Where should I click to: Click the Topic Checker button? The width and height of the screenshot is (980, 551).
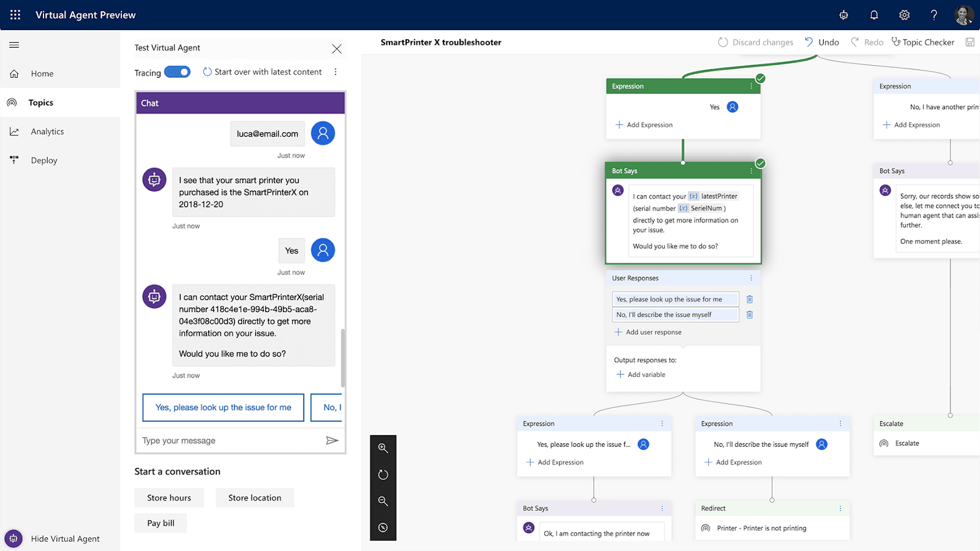pyautogui.click(x=922, y=42)
